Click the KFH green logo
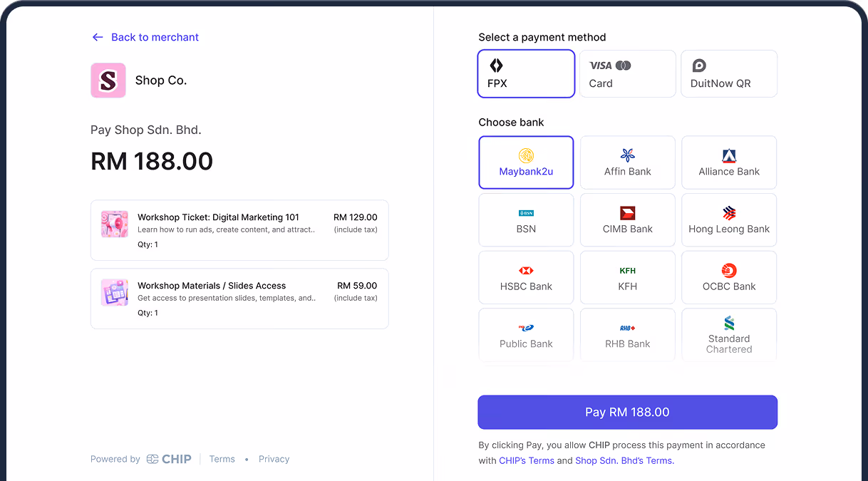Screen dimensions: 868x481 point(628,271)
